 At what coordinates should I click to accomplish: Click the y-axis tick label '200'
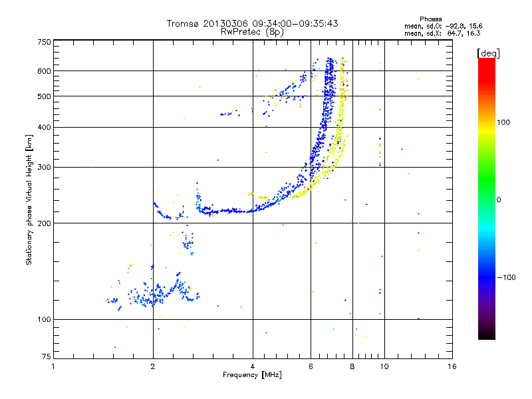44,223
